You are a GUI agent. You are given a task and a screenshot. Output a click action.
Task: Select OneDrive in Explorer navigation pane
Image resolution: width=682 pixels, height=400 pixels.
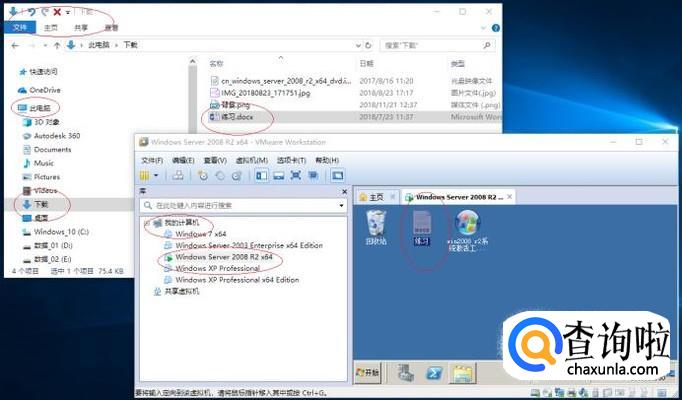39,90
